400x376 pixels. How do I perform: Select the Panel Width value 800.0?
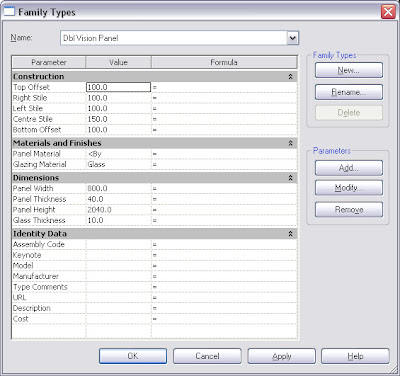(x=118, y=189)
